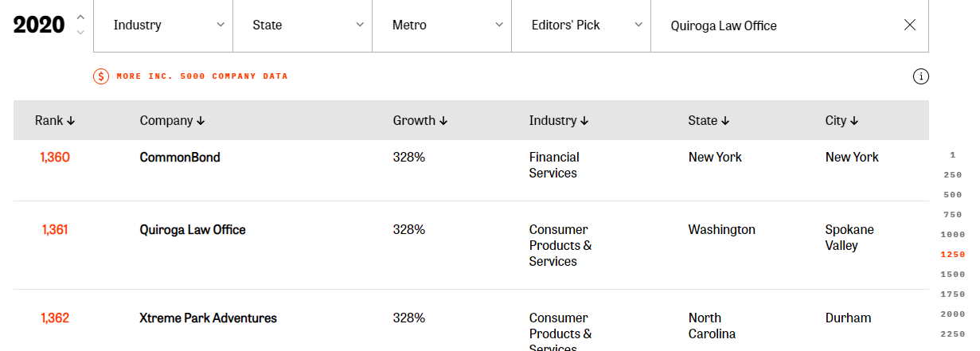Increase the year with up arrow
The height and width of the screenshot is (351, 980).
(x=80, y=17)
